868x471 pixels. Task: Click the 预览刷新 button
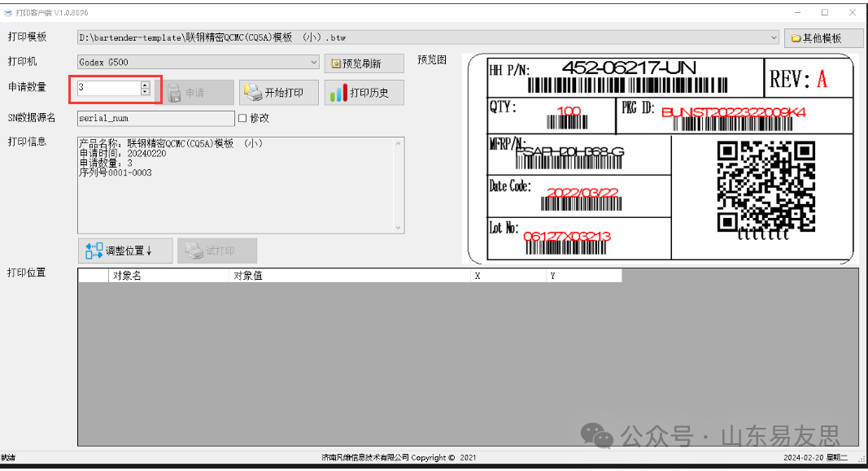(x=364, y=63)
